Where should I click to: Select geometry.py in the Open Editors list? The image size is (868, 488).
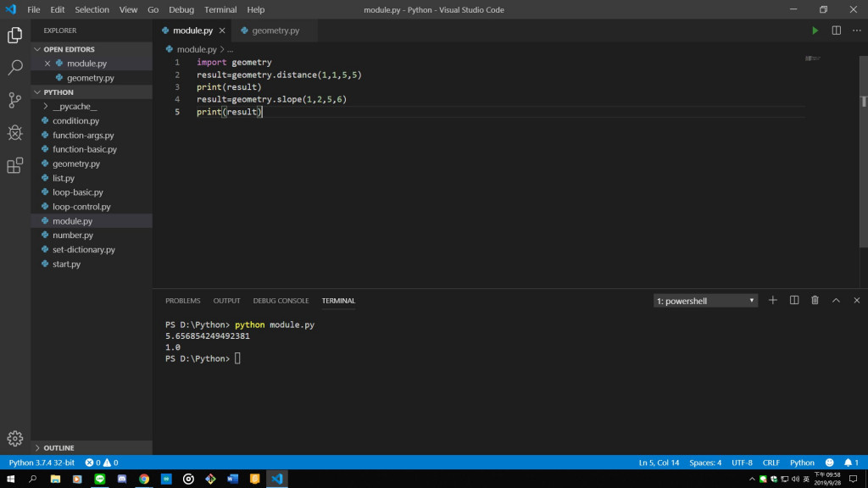[x=92, y=77]
